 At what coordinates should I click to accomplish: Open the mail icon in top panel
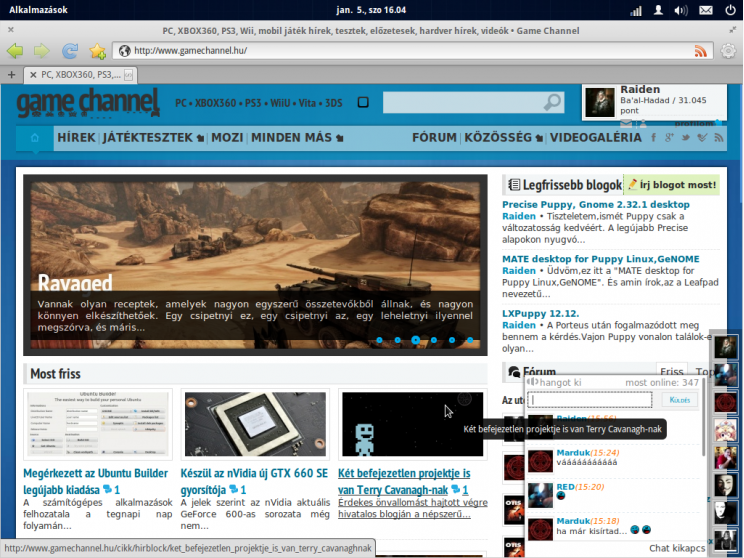(x=706, y=10)
